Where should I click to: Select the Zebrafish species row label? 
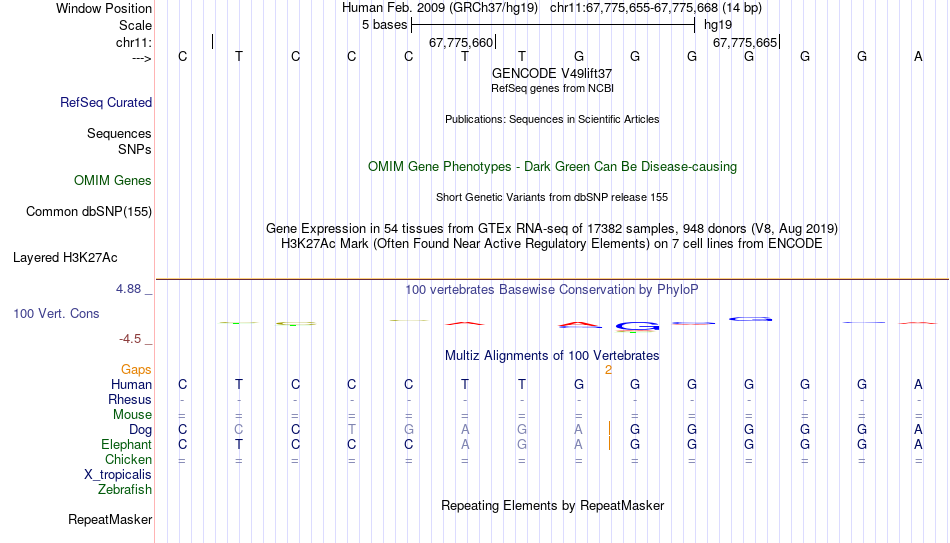(125, 489)
